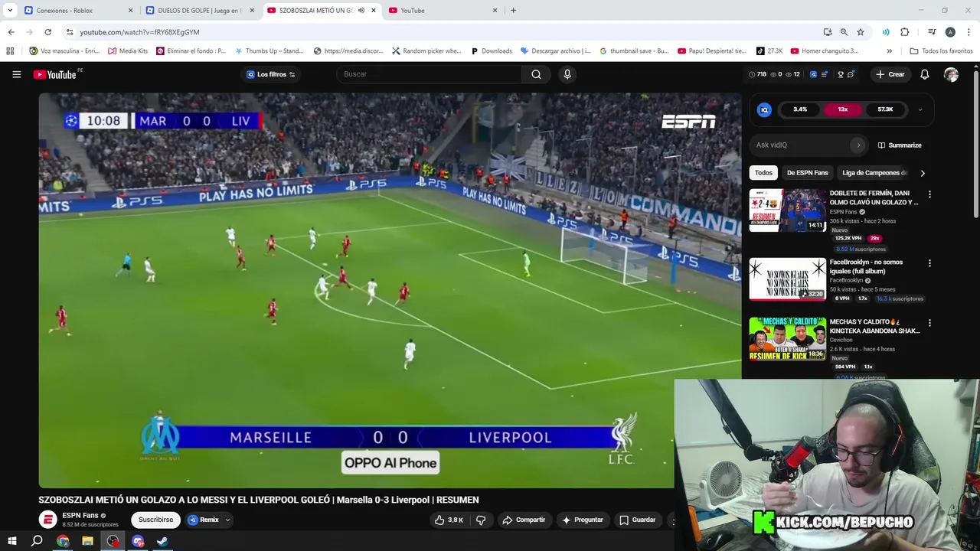
Task: Show more filter chips with right arrow
Action: click(923, 173)
